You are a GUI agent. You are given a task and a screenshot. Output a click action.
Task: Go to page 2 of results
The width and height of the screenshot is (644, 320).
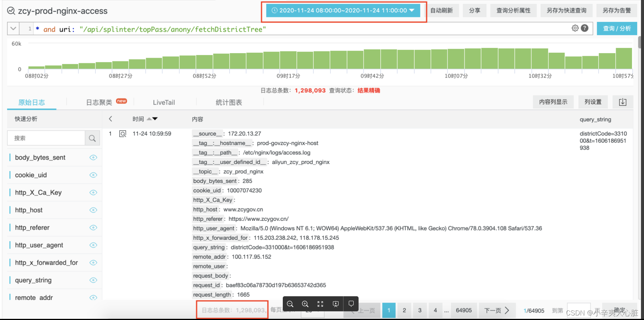click(404, 310)
